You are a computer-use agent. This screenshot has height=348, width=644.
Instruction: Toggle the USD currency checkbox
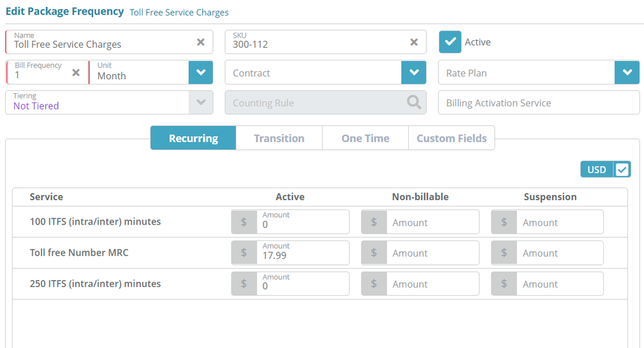point(622,169)
